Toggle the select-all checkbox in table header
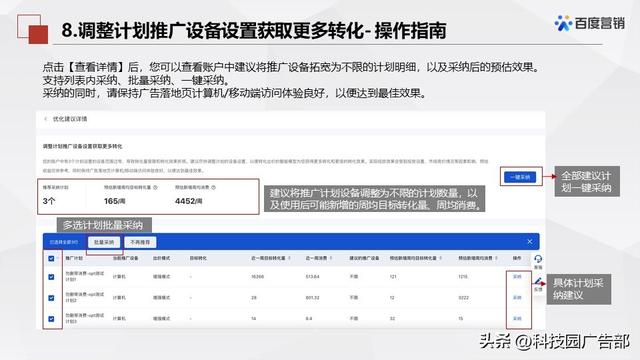The height and width of the screenshot is (360, 640). coord(51,258)
